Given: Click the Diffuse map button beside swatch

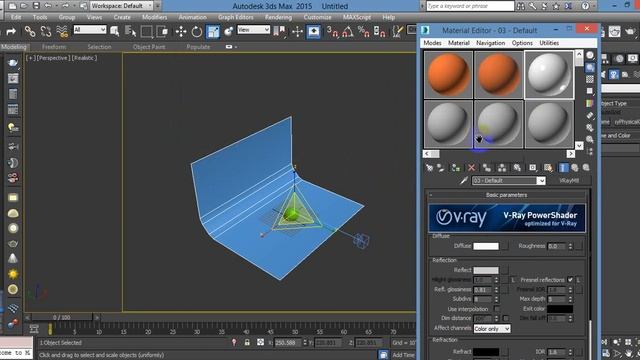Looking at the screenshot, I should pos(505,246).
